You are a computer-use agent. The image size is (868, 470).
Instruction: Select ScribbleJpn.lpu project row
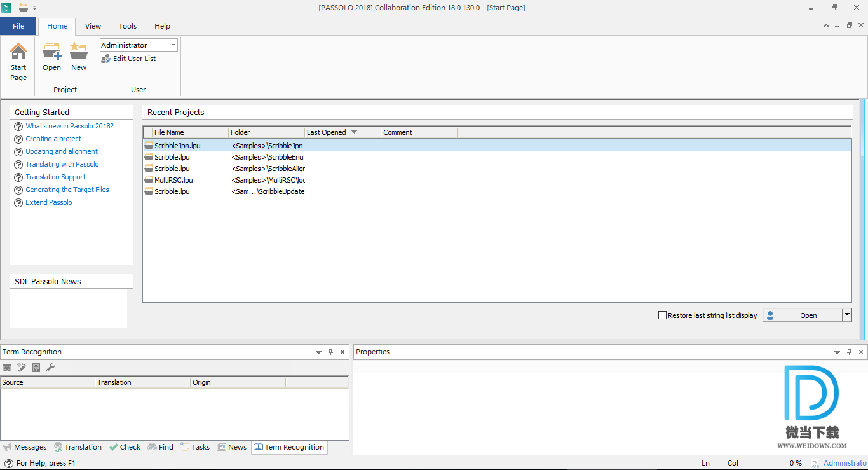(497, 146)
